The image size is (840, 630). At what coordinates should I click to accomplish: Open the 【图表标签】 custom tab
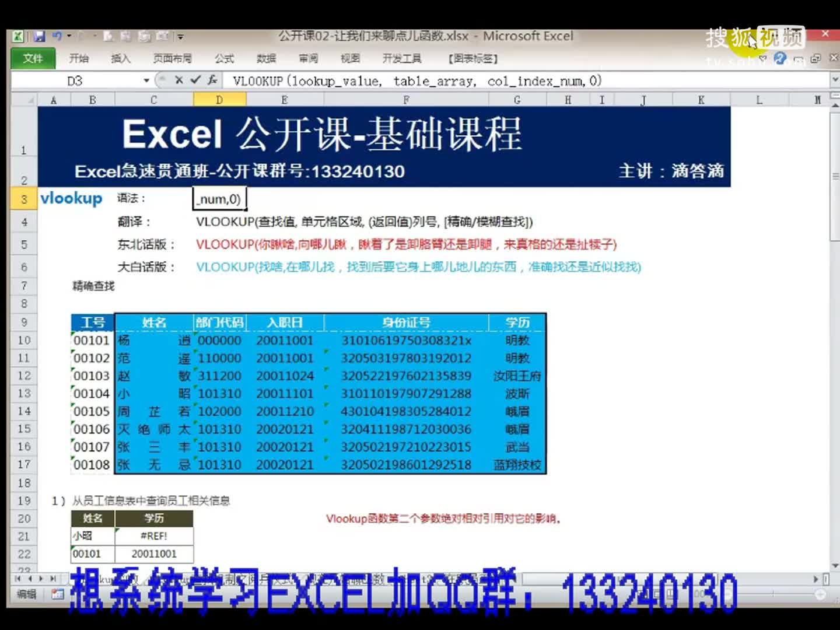click(x=473, y=58)
